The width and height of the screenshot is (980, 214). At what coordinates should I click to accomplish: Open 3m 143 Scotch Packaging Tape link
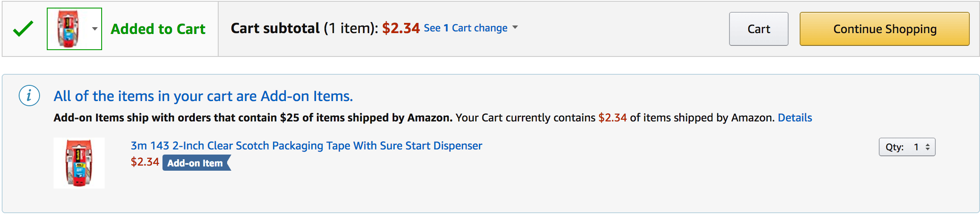coord(306,146)
